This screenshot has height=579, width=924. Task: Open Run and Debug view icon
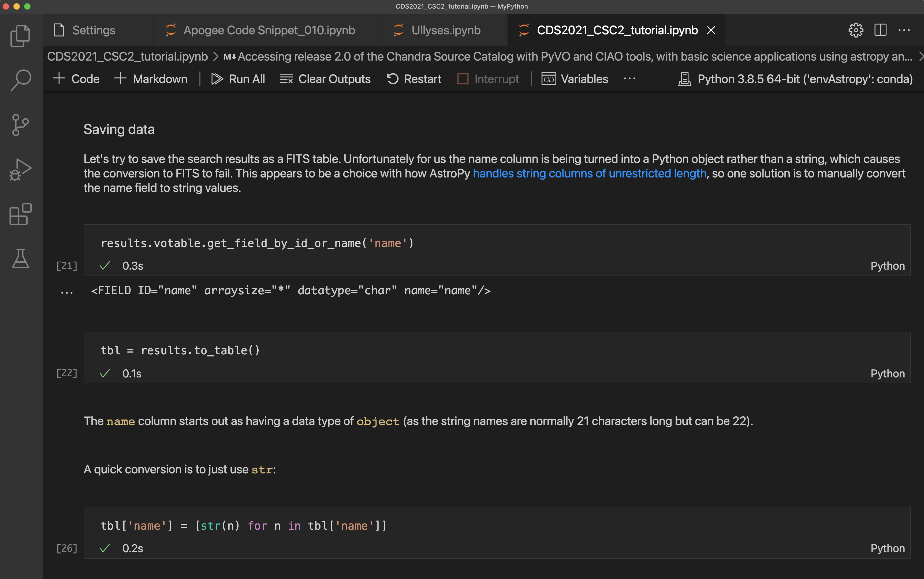tap(20, 169)
